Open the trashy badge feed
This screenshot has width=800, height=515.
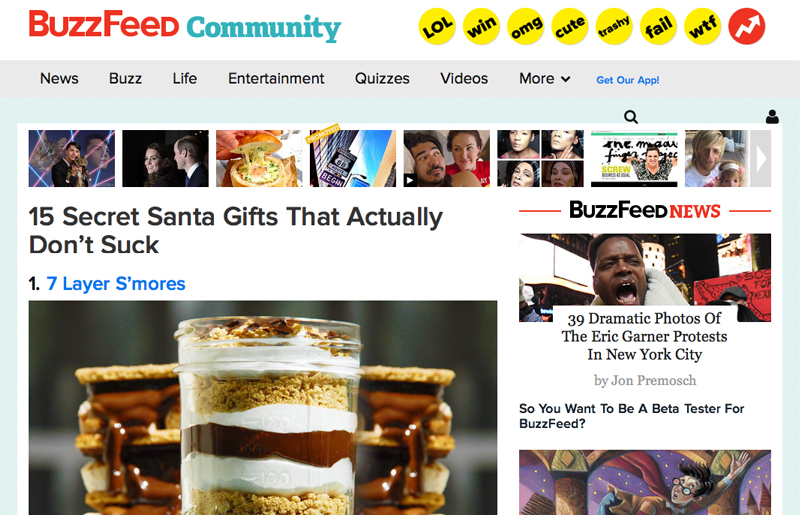click(614, 27)
